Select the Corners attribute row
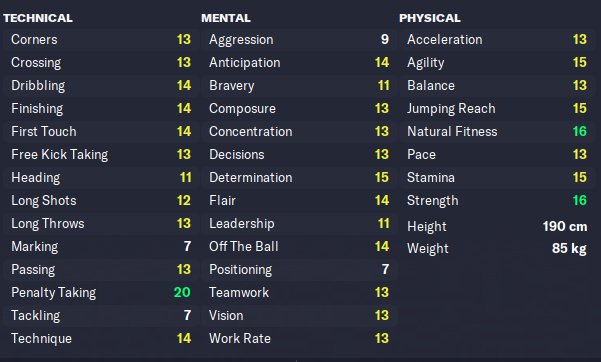The height and width of the screenshot is (362, 601). click(x=101, y=39)
